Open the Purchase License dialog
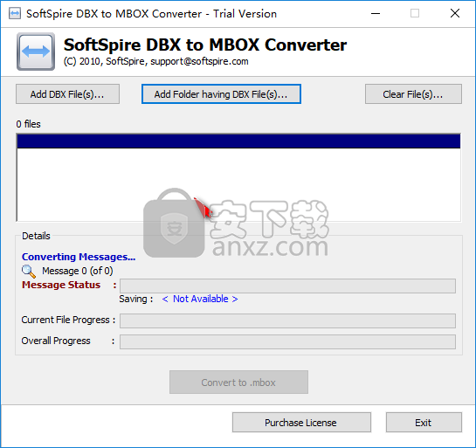 pos(301,422)
